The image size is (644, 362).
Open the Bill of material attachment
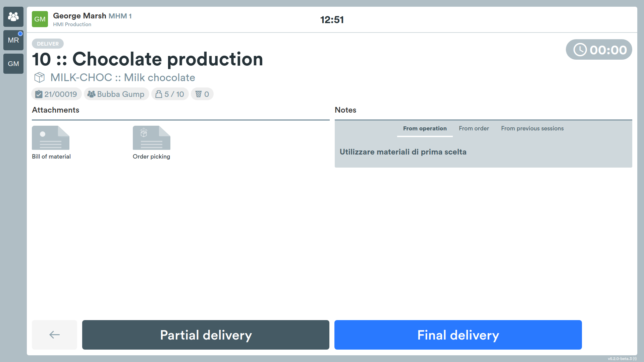point(51,143)
